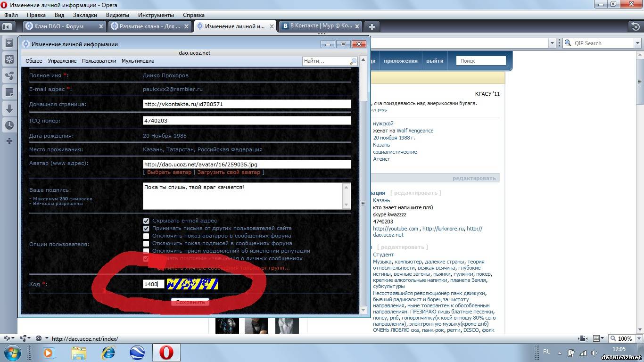Open the Widgets gear panel in sidebar
644x362 pixels.
9,59
